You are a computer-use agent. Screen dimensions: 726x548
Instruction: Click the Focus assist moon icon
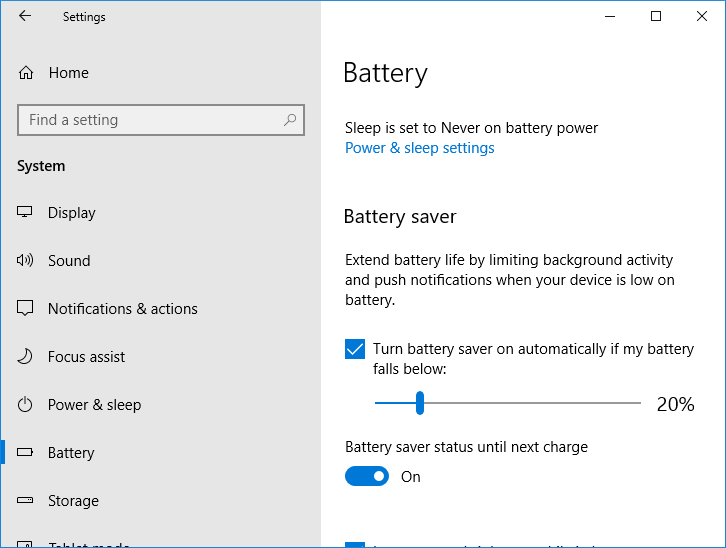pos(26,357)
